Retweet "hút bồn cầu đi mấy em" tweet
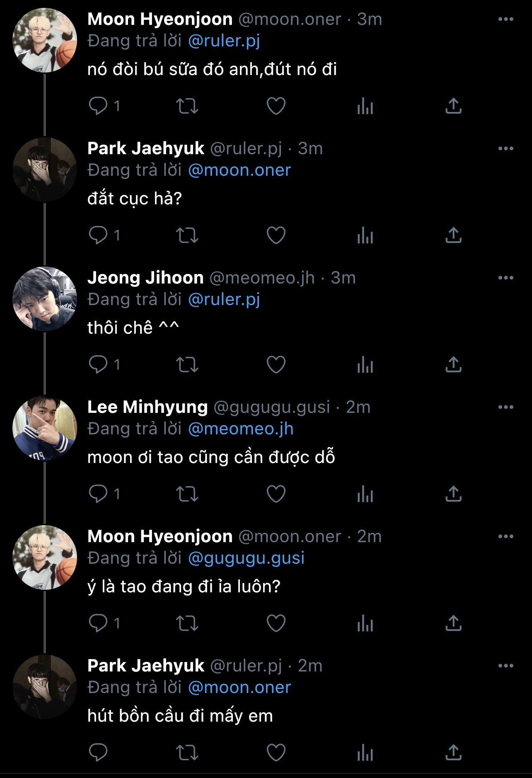Image resolution: width=532 pixels, height=778 pixels. click(x=187, y=753)
